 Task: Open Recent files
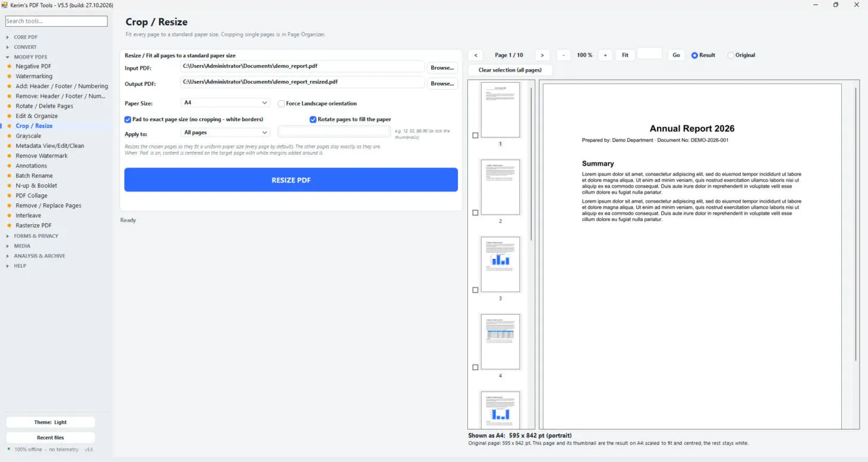(51, 438)
